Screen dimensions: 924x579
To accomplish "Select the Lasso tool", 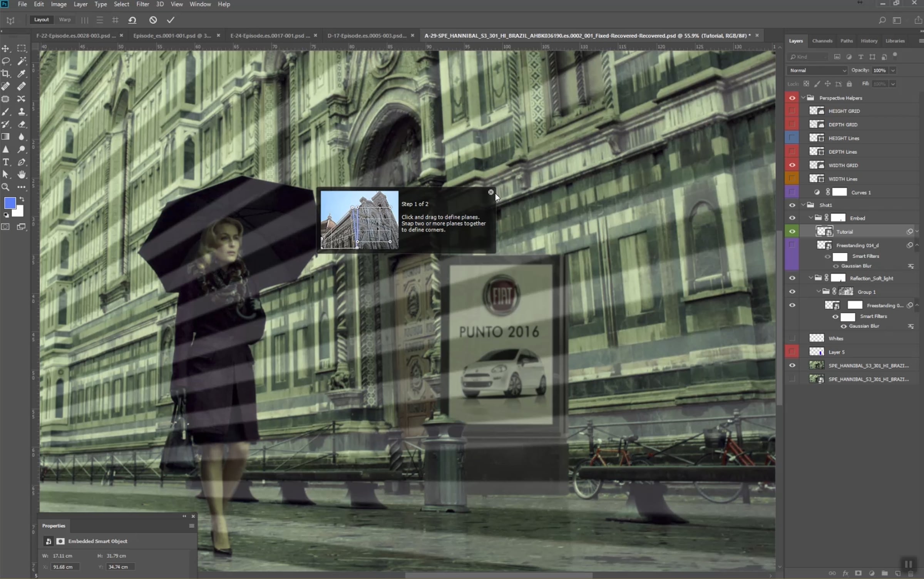I will [6, 61].
